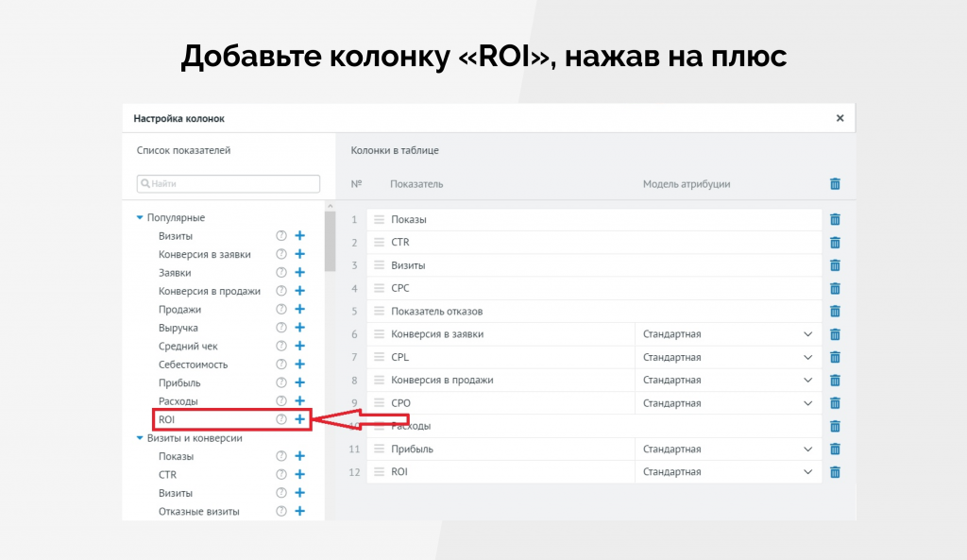Screen dimensions: 967x560
Task: Click the Найти search field
Action: click(x=229, y=184)
